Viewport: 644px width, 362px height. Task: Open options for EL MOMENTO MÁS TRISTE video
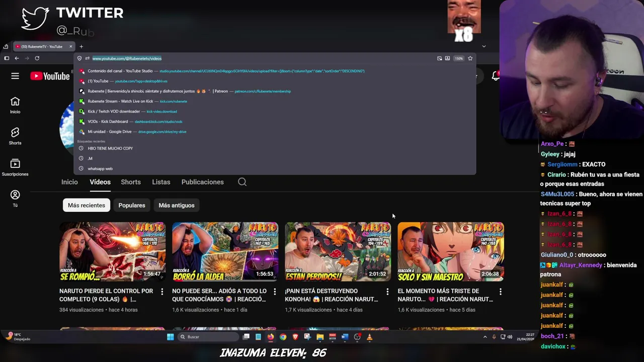click(x=500, y=292)
